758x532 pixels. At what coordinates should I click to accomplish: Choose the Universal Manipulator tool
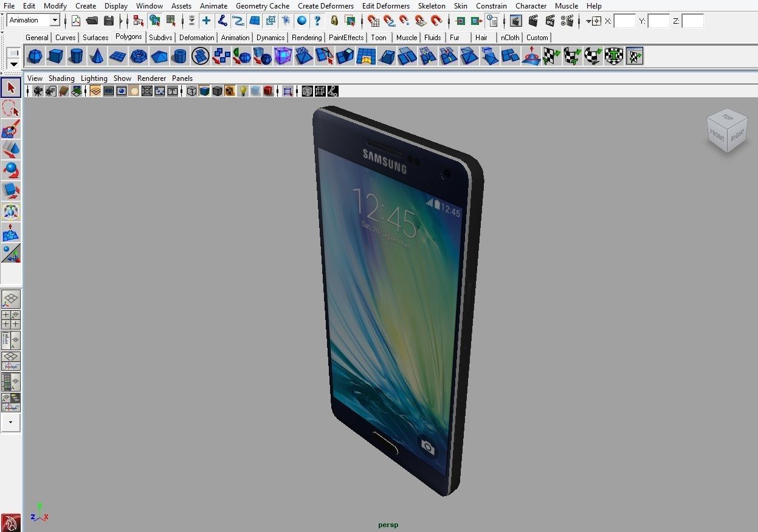[10, 212]
